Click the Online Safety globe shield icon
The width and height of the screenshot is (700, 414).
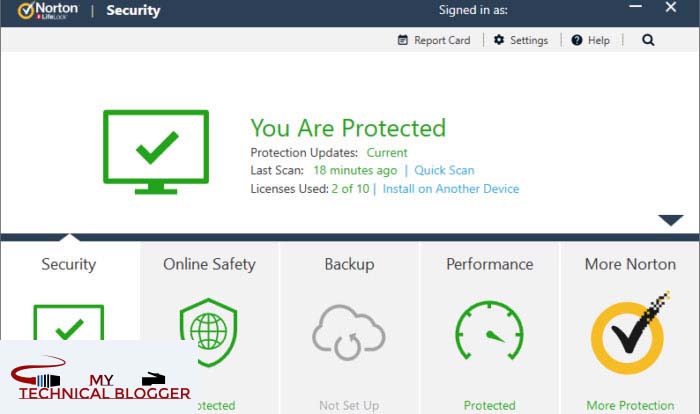(208, 333)
